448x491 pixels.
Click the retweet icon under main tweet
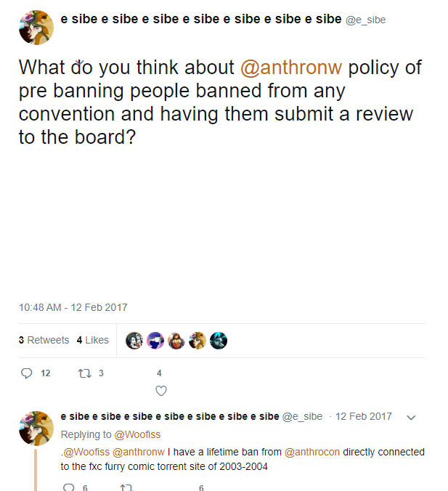[84, 373]
